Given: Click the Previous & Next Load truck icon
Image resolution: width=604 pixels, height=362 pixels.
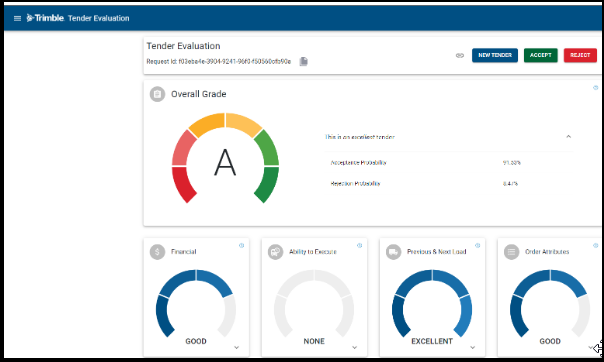Looking at the screenshot, I should tap(393, 252).
